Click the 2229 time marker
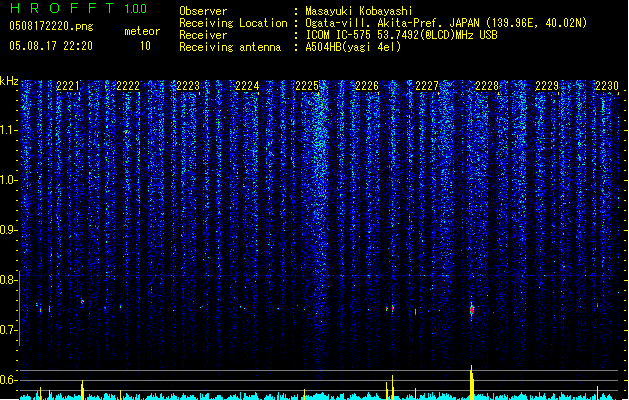The height and width of the screenshot is (400, 629). (x=546, y=85)
